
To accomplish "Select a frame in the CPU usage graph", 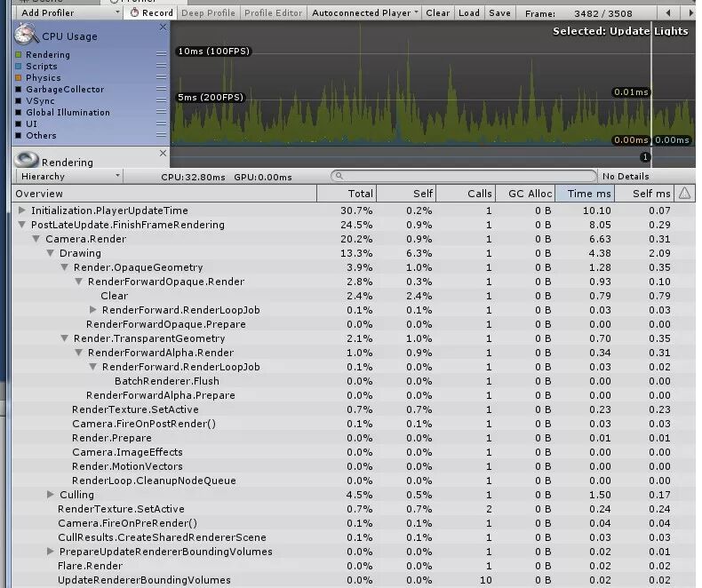I will pyautogui.click(x=433, y=83).
